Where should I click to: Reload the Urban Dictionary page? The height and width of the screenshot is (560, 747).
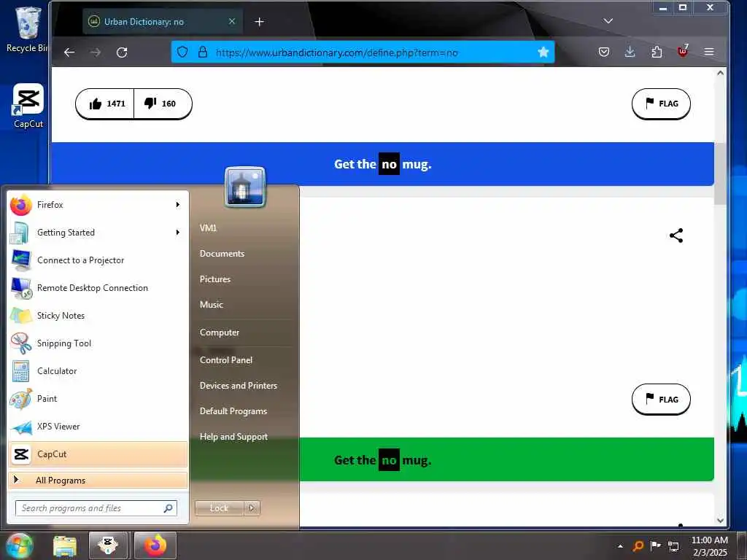(x=122, y=52)
